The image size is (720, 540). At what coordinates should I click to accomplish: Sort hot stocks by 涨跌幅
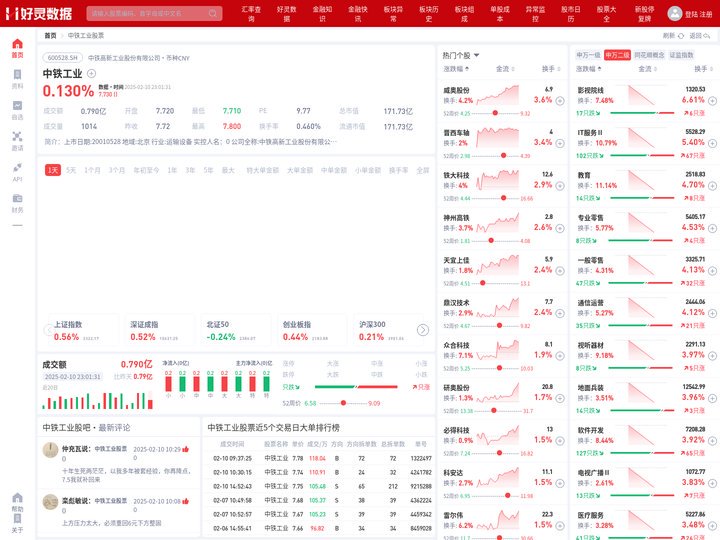point(456,69)
